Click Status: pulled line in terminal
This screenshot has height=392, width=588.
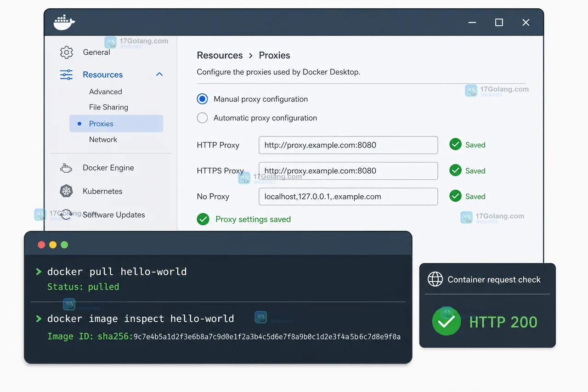point(83,287)
